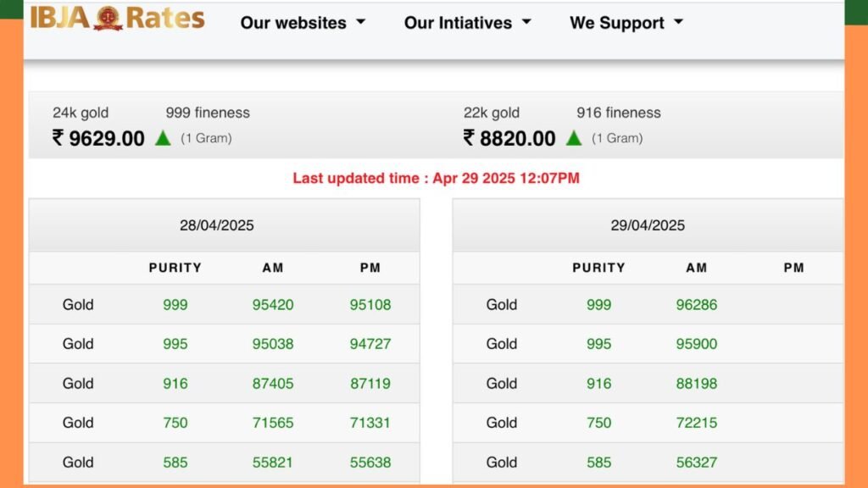Click the AM column header in 29/04/2025 table

click(x=697, y=268)
